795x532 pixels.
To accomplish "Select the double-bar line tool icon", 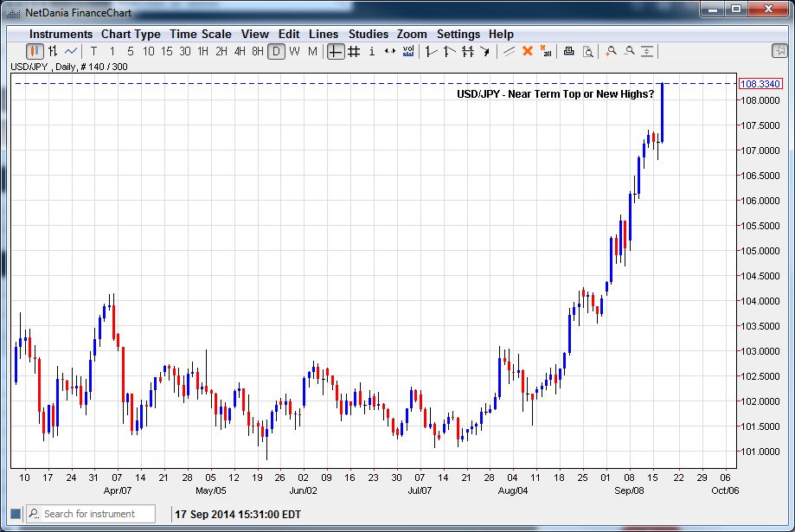I will click(x=467, y=51).
